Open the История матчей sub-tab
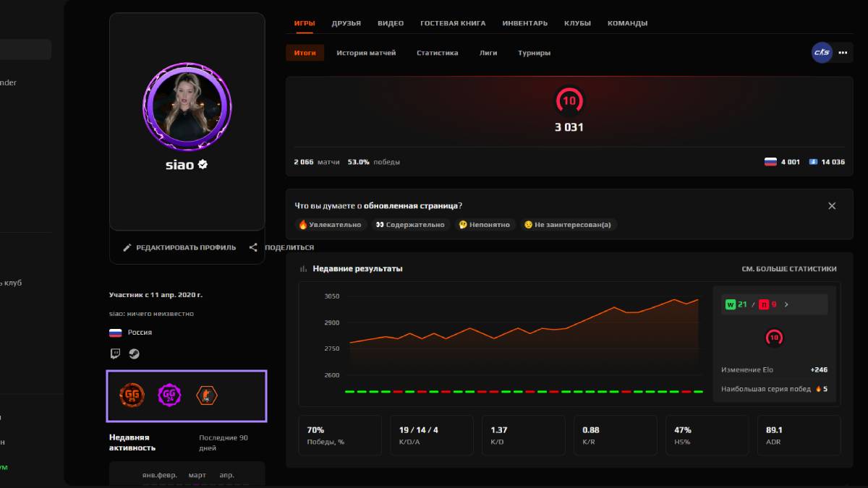 (x=366, y=53)
